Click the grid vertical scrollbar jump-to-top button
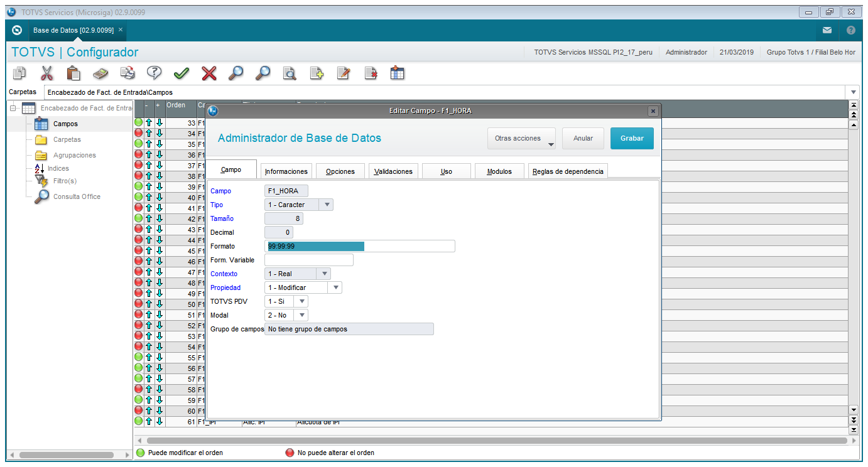868x467 pixels. 854,104
